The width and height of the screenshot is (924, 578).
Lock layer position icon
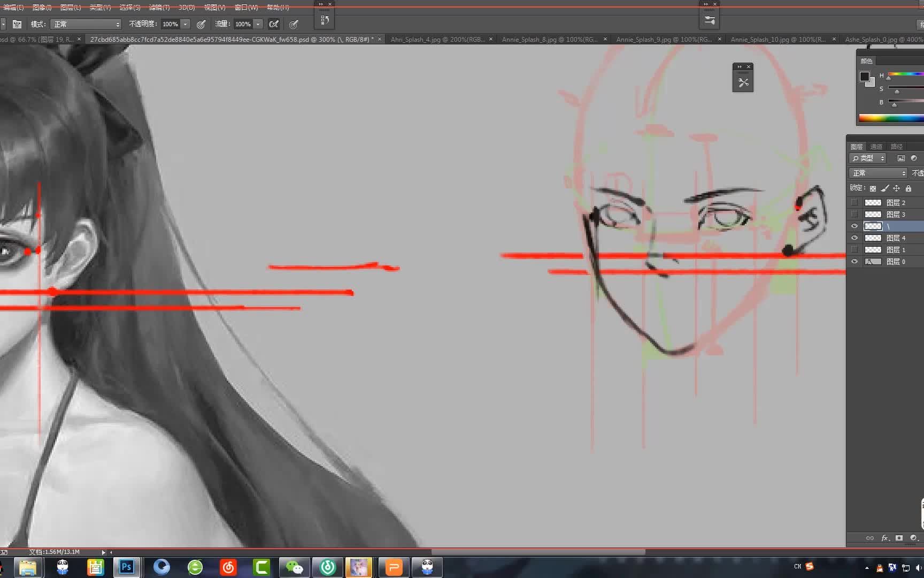click(x=897, y=188)
